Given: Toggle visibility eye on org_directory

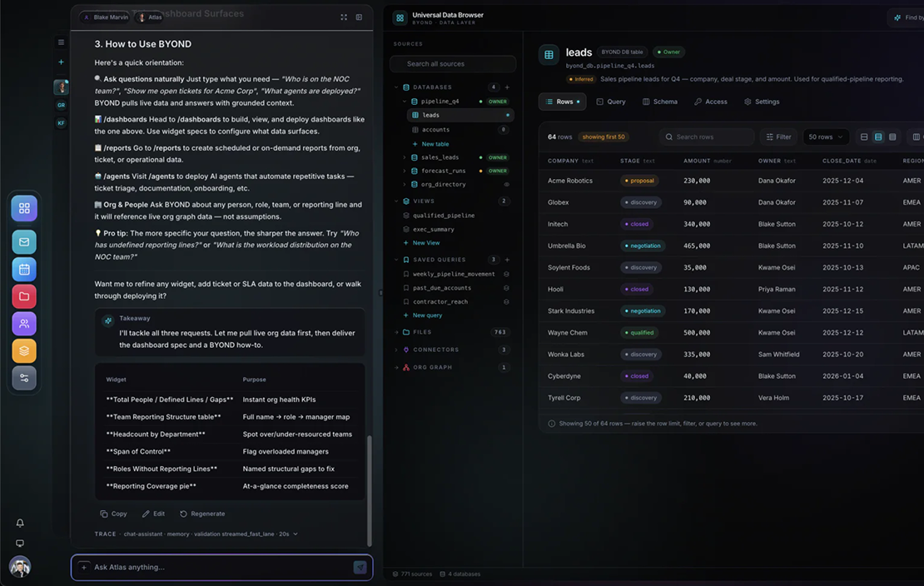Looking at the screenshot, I should (506, 185).
